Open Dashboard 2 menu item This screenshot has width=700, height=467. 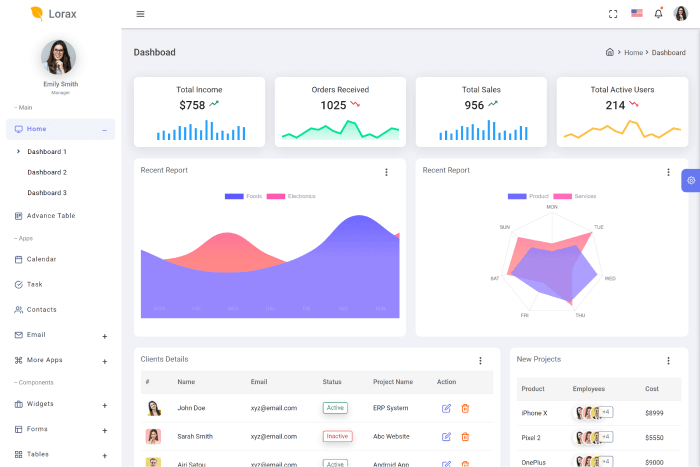point(47,172)
